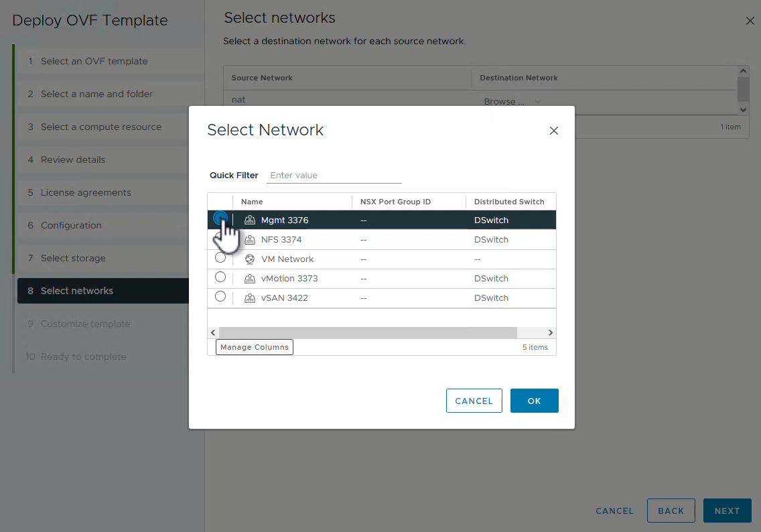Select the VM Network radio button

220,258
